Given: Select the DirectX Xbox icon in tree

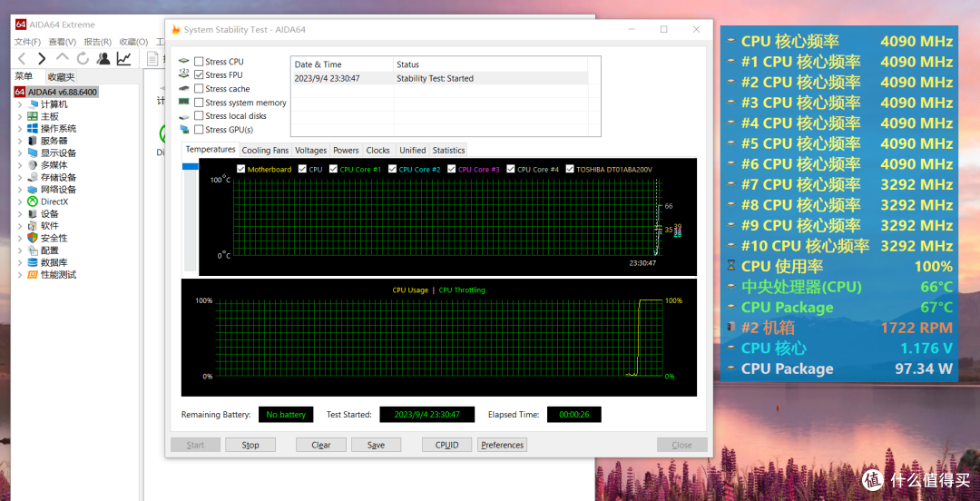Looking at the screenshot, I should (33, 201).
